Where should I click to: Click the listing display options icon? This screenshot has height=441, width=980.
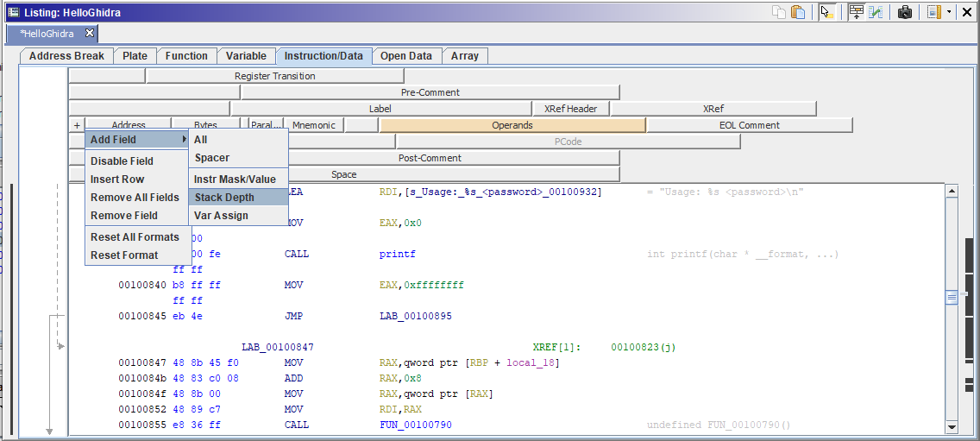pos(933,12)
